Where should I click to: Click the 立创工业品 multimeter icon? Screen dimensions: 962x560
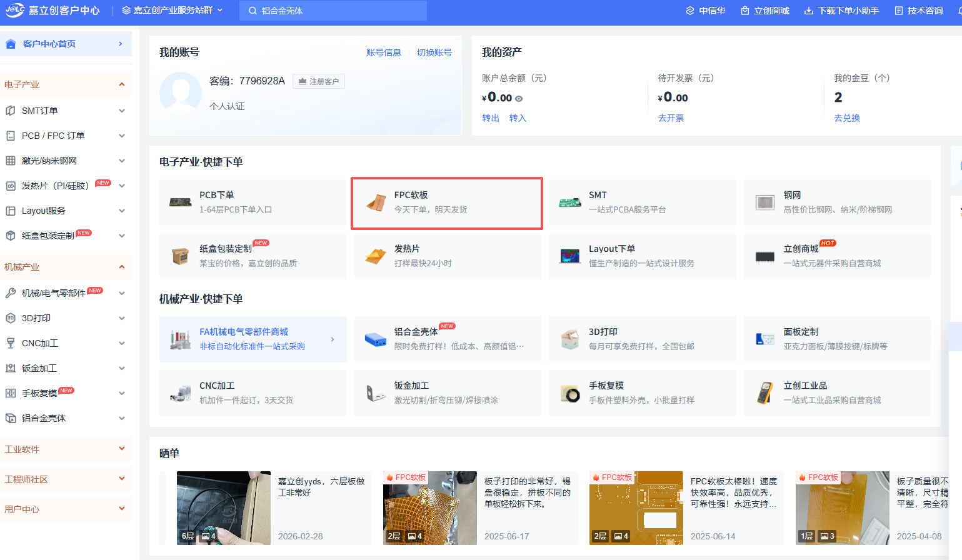[764, 393]
